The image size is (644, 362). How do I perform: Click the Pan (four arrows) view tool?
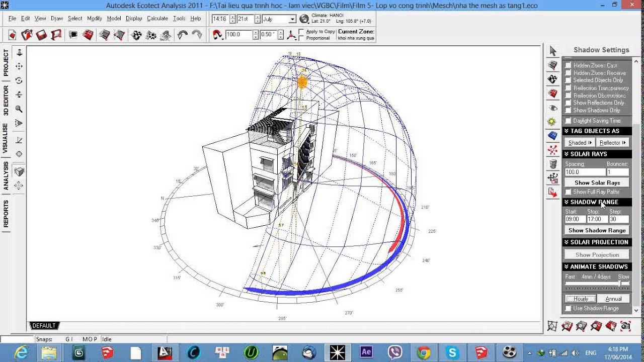pyautogui.click(x=19, y=66)
